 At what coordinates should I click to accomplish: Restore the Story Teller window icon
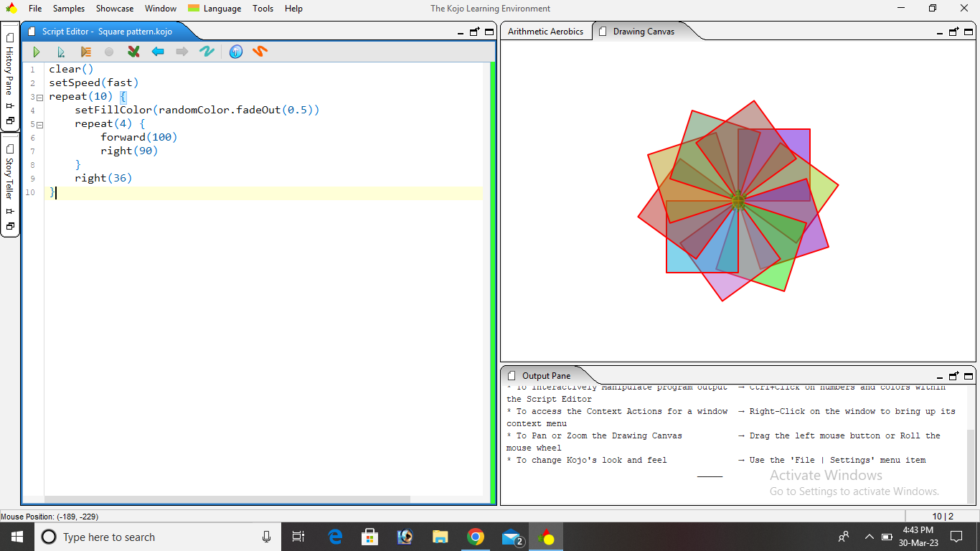(10, 226)
